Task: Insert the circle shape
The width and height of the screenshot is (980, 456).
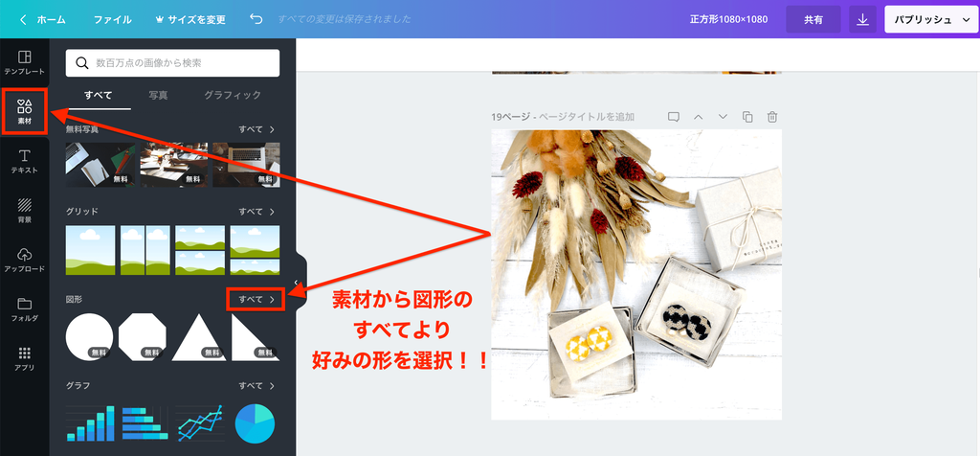Action: coord(89,337)
